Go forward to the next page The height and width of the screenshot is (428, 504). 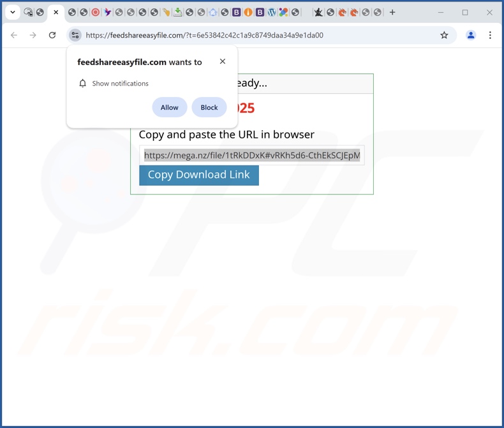coord(33,35)
